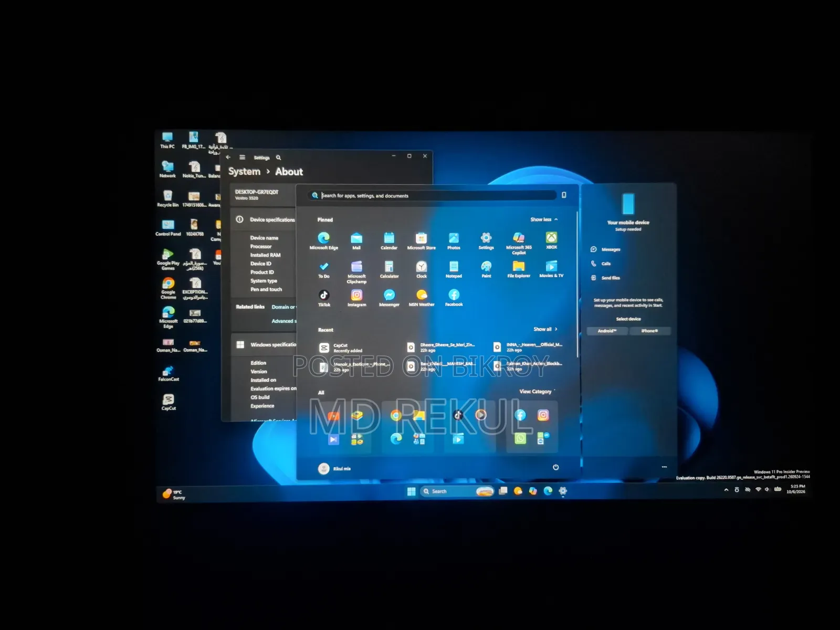Collapse pinned apps with Show less
Image resolution: width=840 pixels, height=630 pixels.
pyautogui.click(x=544, y=219)
